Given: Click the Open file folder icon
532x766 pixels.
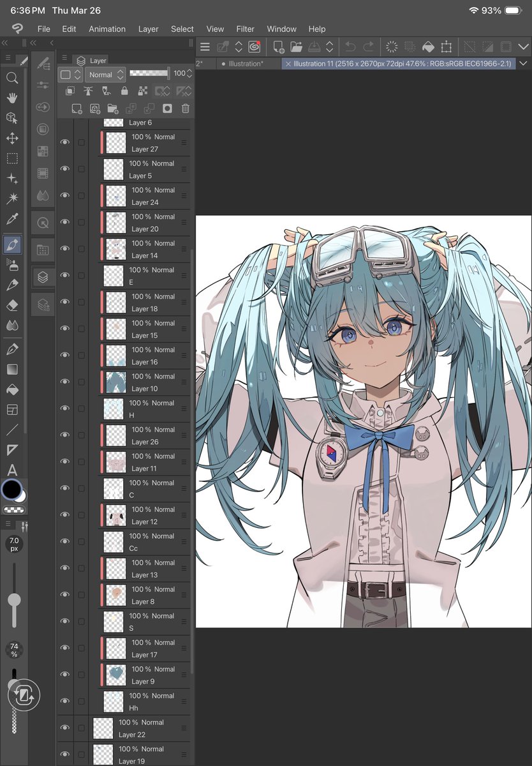Looking at the screenshot, I should point(296,47).
